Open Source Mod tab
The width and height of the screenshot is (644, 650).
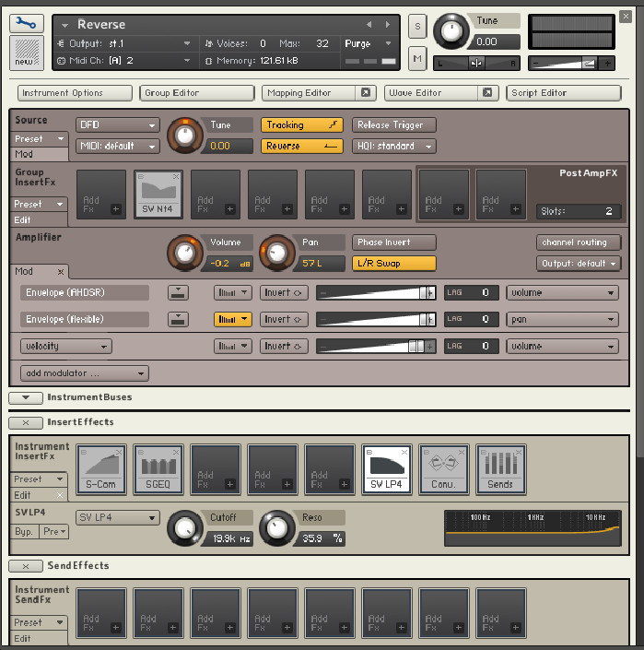pyautogui.click(x=39, y=154)
